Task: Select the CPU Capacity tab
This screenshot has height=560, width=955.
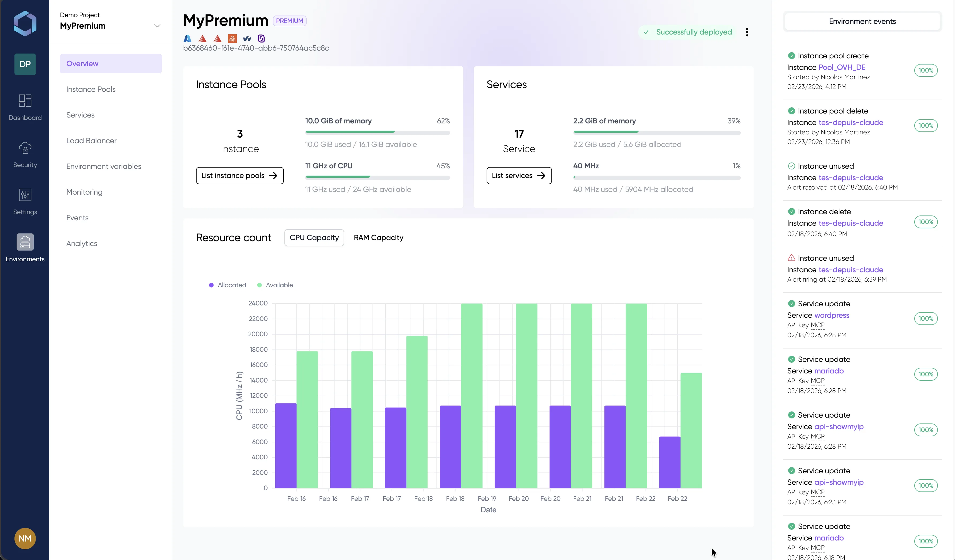Action: 314,237
